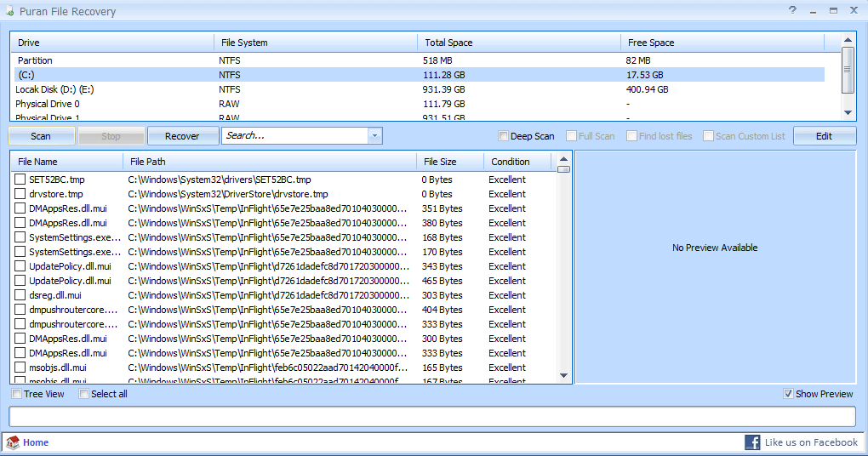Toggle the Scan Custom List checkbox
Viewport: 868px width, 456px height.
point(708,136)
